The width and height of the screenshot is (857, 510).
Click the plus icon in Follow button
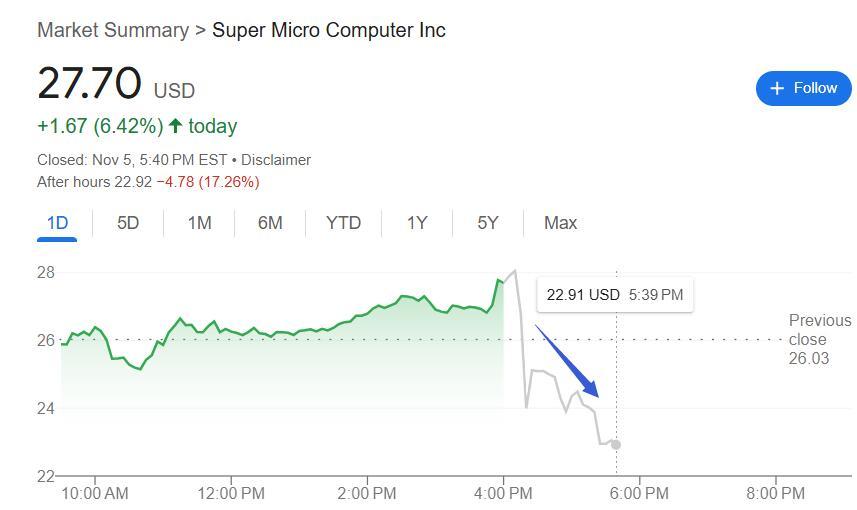778,88
